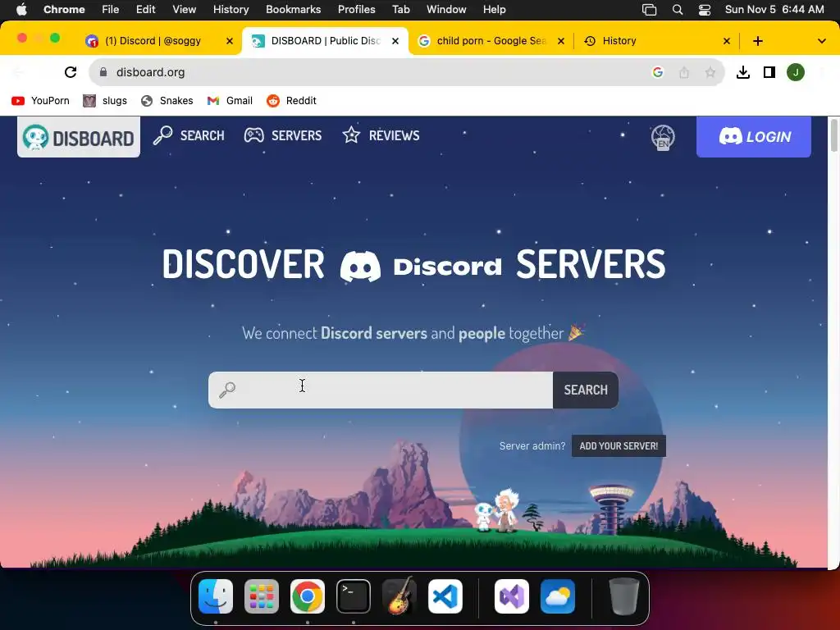Open the Gmail bookmark
Image resolution: width=840 pixels, height=630 pixels.
click(x=230, y=101)
